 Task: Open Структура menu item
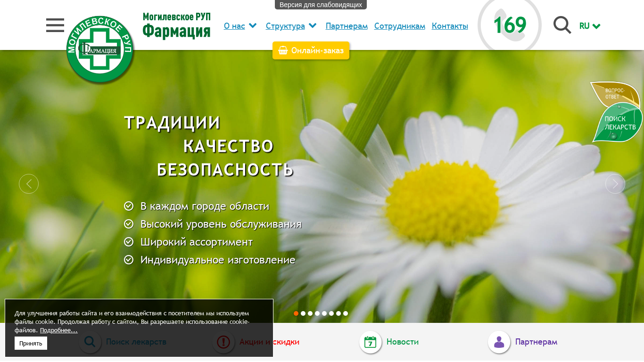click(x=285, y=26)
